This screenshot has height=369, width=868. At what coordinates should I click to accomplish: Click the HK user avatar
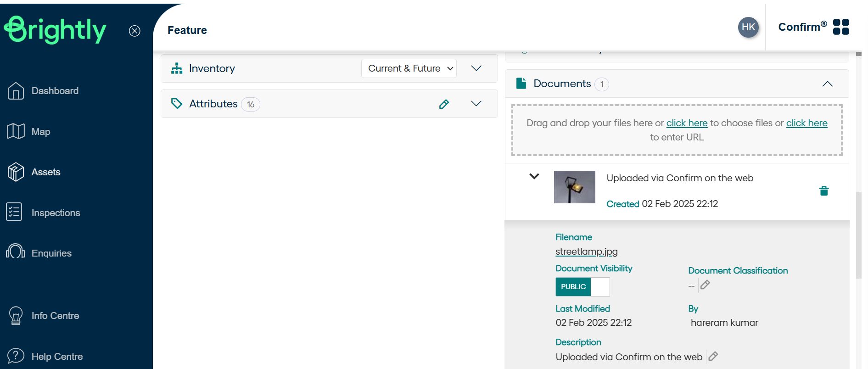(748, 27)
